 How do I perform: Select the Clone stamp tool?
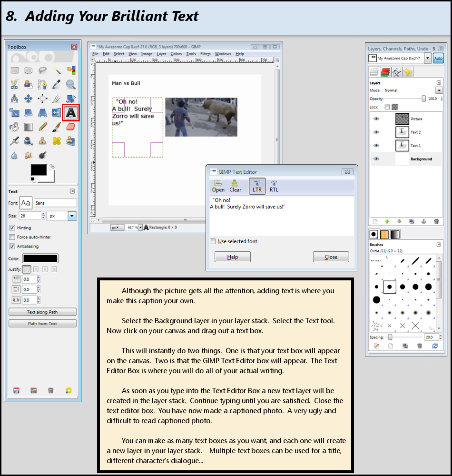tap(42, 141)
